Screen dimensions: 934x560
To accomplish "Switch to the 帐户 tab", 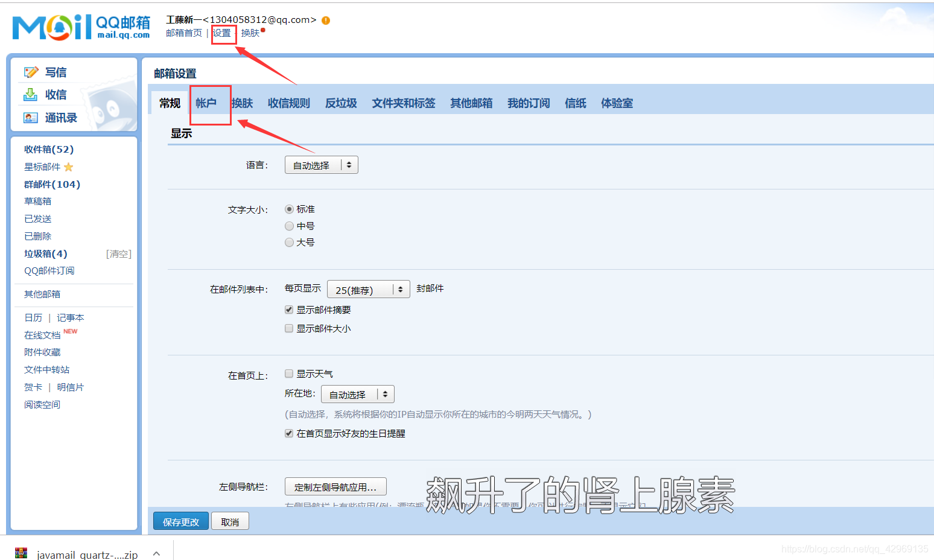I will coord(206,103).
